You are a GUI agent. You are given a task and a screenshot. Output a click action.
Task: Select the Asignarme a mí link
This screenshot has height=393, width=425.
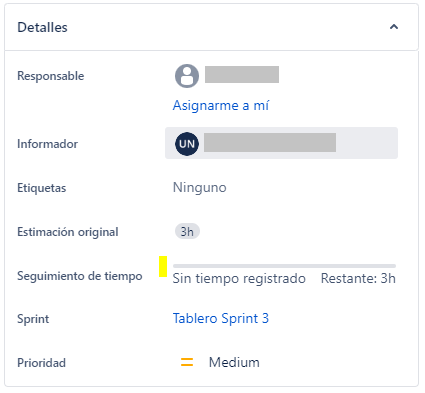pyautogui.click(x=221, y=105)
